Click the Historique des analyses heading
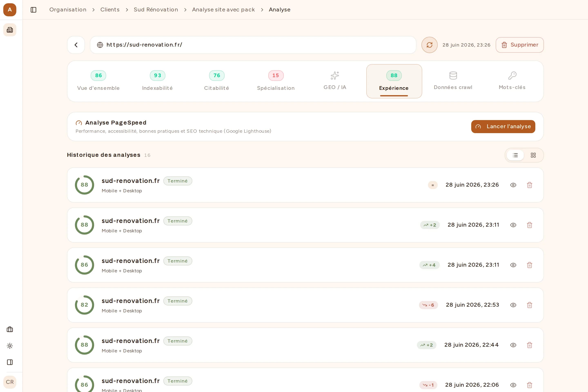 tap(104, 155)
